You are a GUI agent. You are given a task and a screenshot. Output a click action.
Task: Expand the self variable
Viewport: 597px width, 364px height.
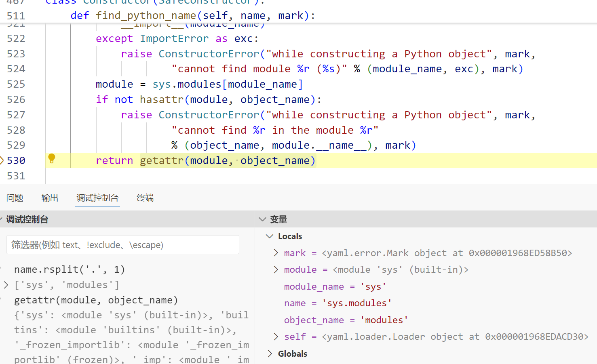pos(276,337)
